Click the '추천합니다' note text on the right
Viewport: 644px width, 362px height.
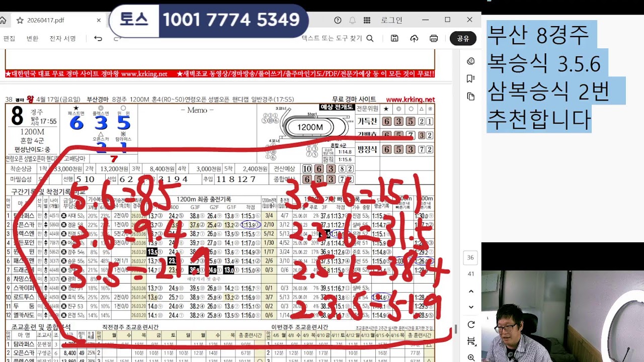pos(539,119)
